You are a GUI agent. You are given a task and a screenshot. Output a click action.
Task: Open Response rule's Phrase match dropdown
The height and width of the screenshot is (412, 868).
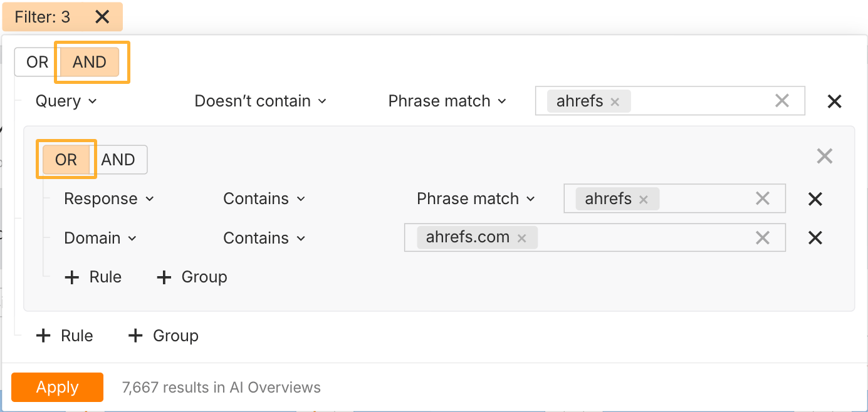tap(476, 199)
